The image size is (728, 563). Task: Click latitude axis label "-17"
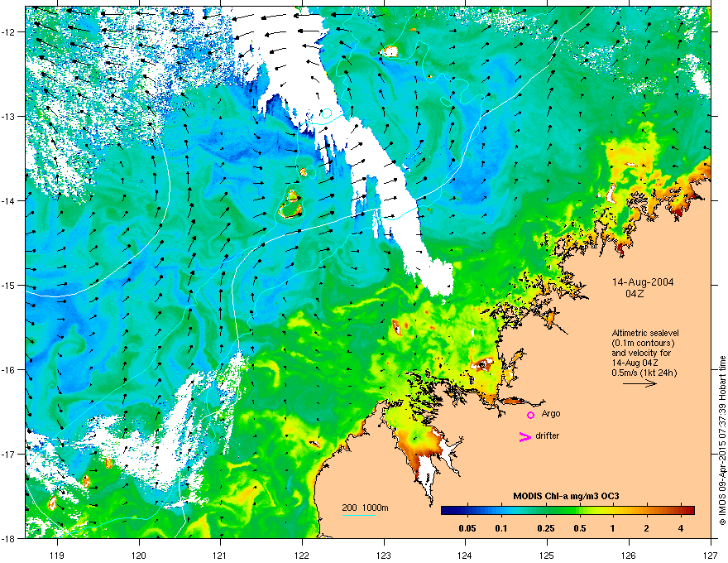pyautogui.click(x=8, y=454)
